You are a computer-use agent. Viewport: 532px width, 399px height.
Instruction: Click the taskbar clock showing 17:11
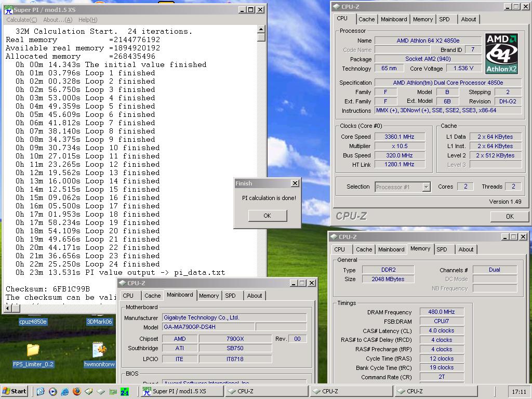click(519, 392)
